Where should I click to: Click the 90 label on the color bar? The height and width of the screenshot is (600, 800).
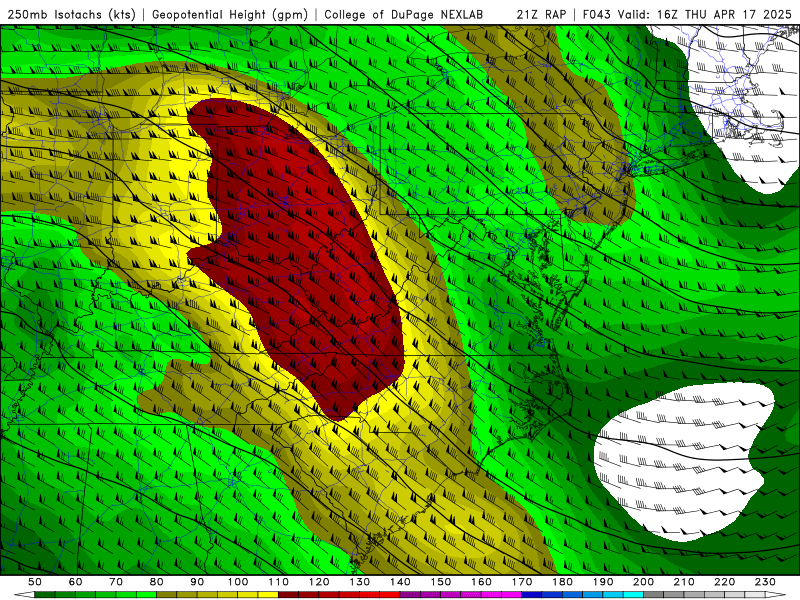(x=197, y=582)
